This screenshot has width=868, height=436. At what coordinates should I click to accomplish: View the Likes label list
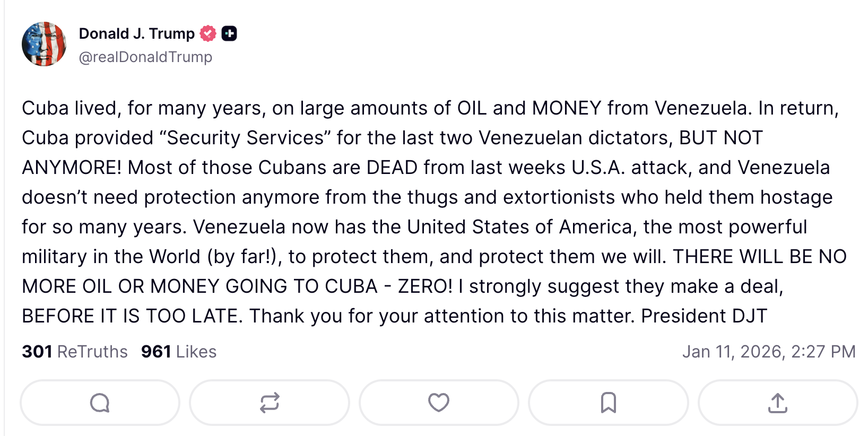[196, 352]
